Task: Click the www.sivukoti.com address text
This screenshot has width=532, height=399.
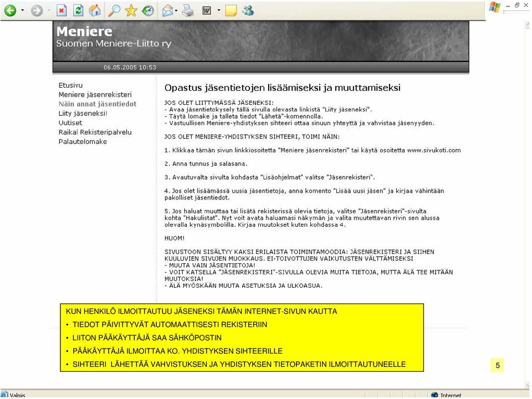Action: pyautogui.click(x=434, y=150)
